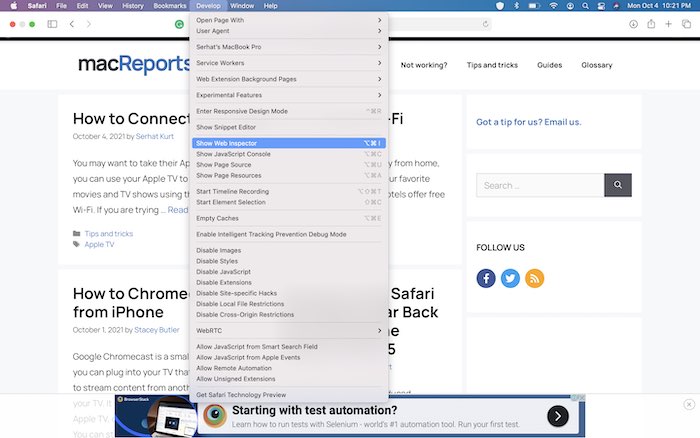Toggle the Safari sidebar icon

(52, 24)
